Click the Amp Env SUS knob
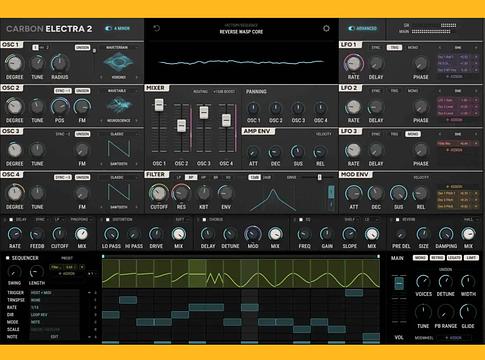The height and width of the screenshot is (360, 485). click(298, 152)
